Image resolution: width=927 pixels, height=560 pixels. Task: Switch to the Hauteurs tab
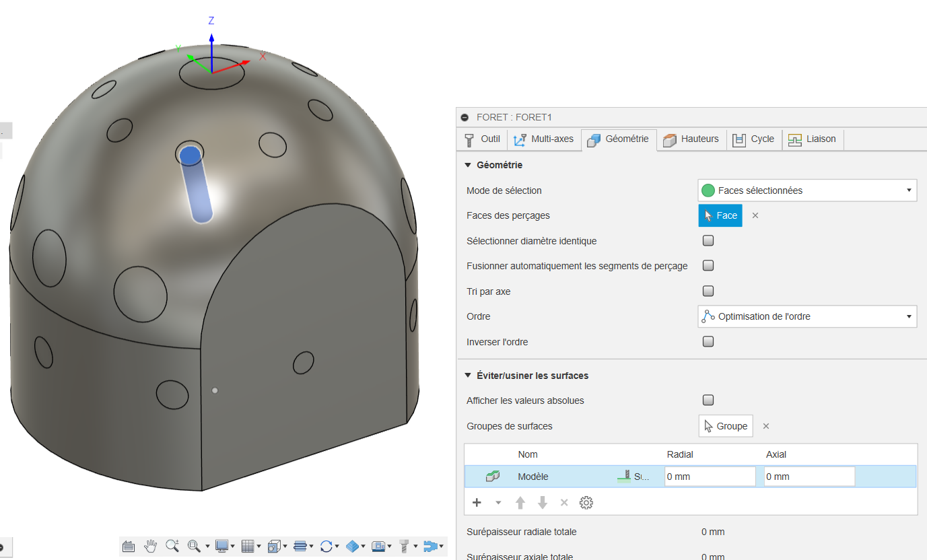tap(691, 139)
